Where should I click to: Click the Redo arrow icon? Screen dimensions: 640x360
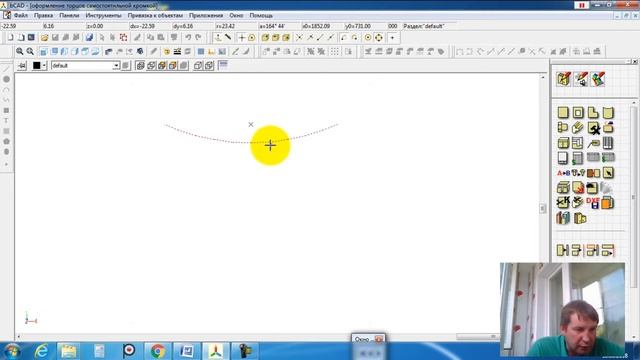pos(198,38)
